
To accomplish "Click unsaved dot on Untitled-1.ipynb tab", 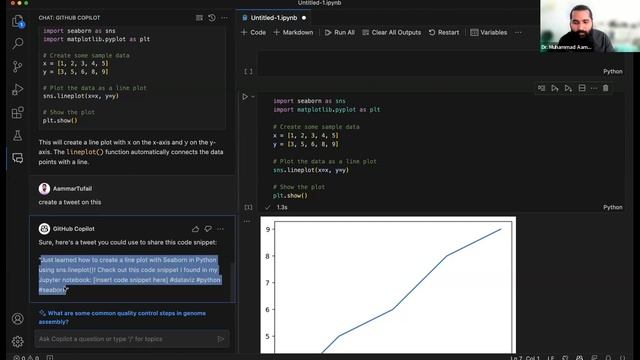I will [x=304, y=18].
